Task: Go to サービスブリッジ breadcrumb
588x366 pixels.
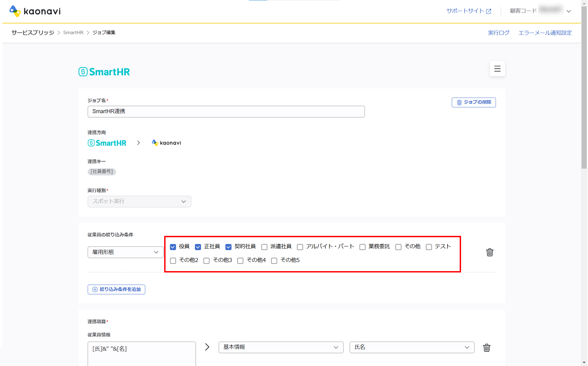Action: [33, 33]
